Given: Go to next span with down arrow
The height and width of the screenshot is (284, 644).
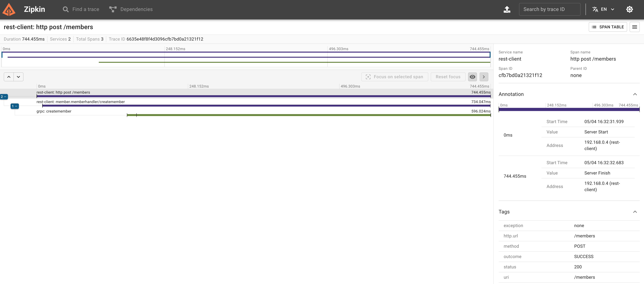Looking at the screenshot, I should [19, 77].
